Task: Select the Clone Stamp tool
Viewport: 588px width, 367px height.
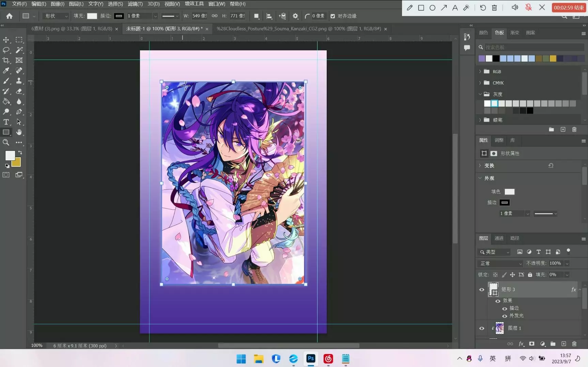Action: coord(19,81)
